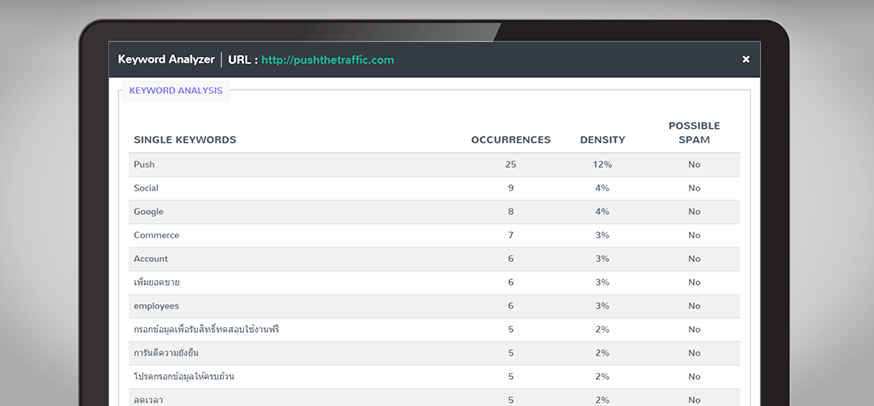Click the โปรดกรอกข้อมูลให้ครบถ้วน keyword

pos(183,377)
